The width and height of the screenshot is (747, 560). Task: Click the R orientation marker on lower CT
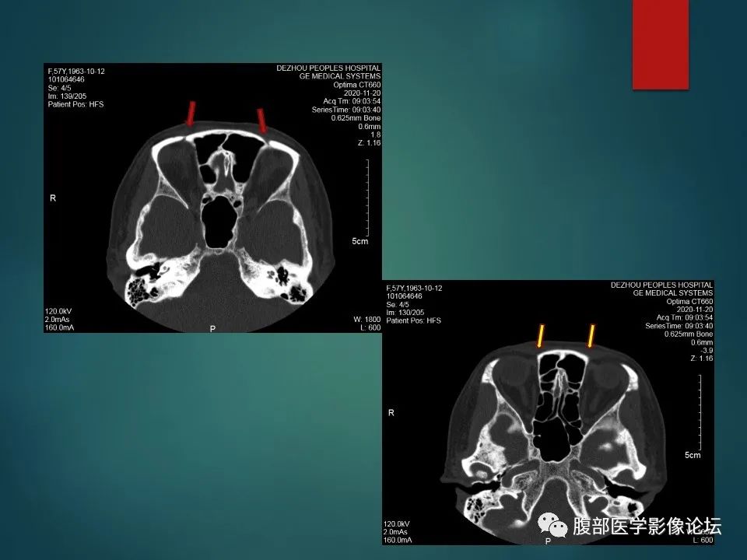click(391, 413)
